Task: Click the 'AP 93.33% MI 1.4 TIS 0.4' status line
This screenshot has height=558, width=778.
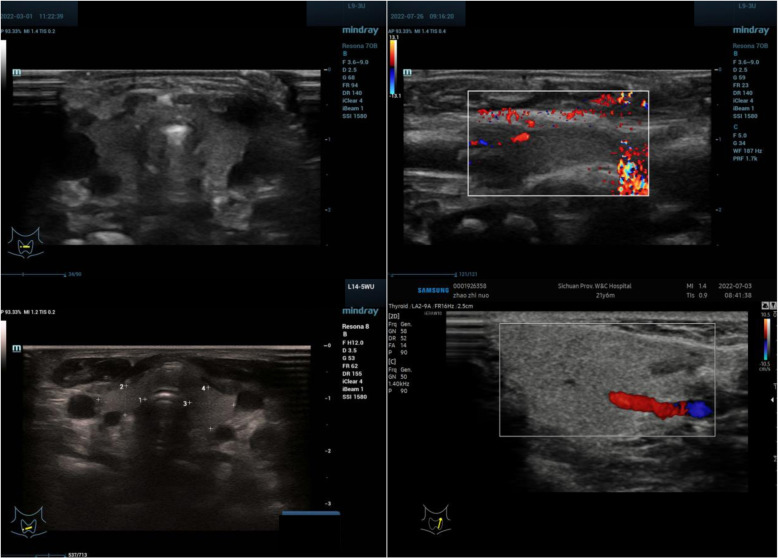Action: 417,31
